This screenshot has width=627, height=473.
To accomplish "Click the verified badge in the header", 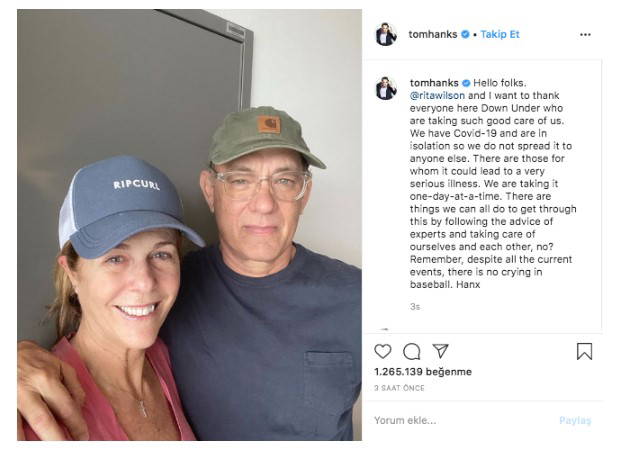I will (465, 34).
